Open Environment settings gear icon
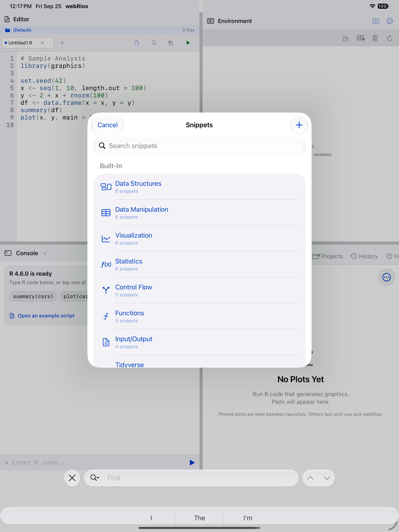Image resolution: width=399 pixels, height=532 pixels. [390, 21]
